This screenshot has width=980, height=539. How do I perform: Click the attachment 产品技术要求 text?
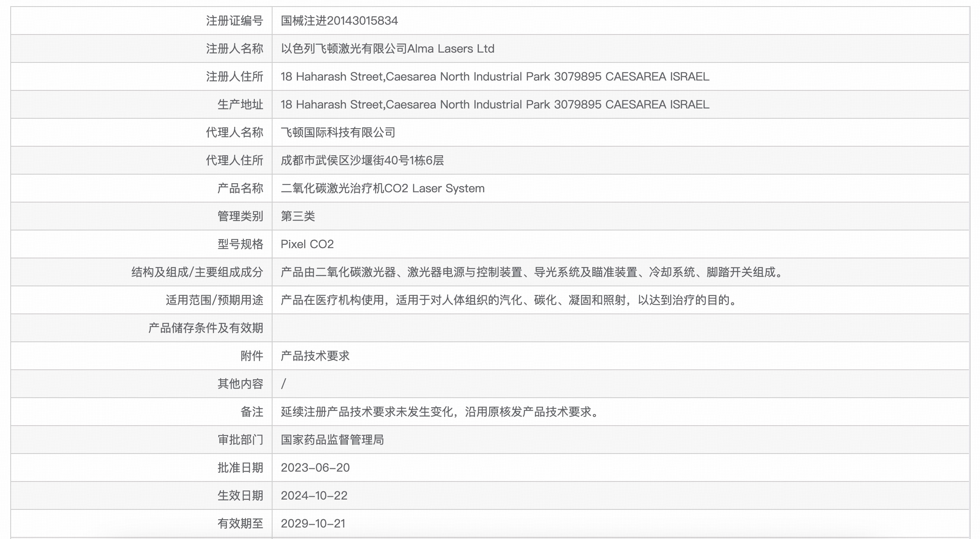click(x=317, y=356)
